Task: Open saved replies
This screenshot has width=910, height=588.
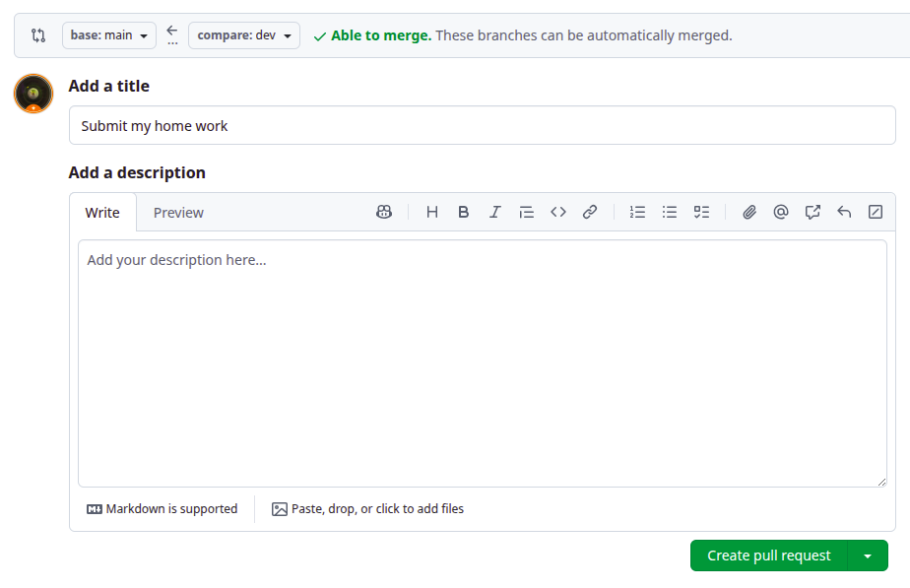Action: [x=843, y=212]
